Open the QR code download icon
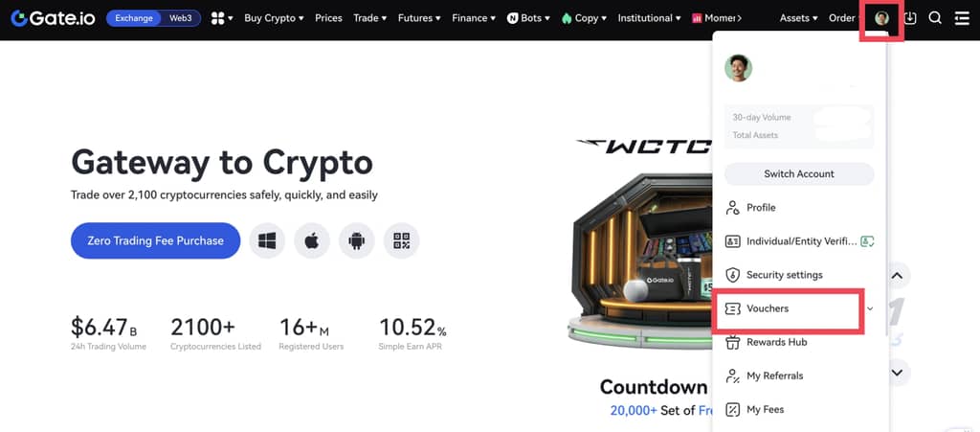 point(402,240)
